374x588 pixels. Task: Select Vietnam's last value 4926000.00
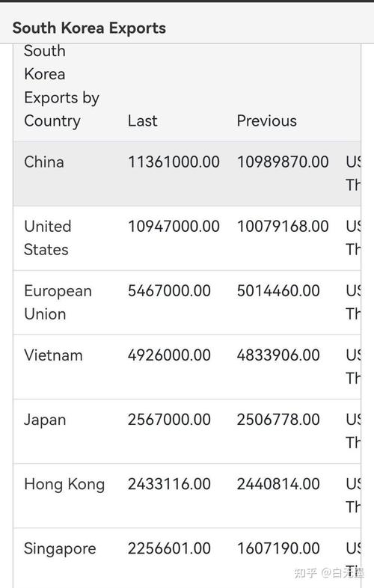(x=169, y=355)
